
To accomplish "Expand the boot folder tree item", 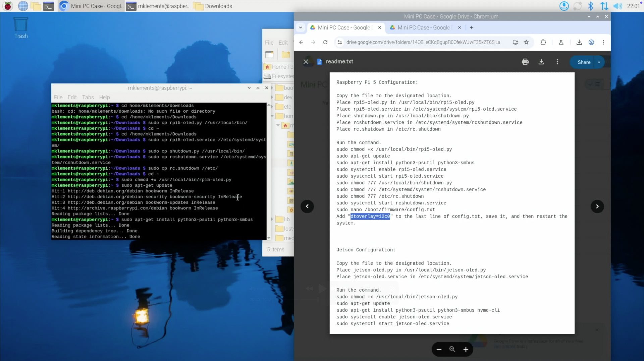I will (272, 88).
